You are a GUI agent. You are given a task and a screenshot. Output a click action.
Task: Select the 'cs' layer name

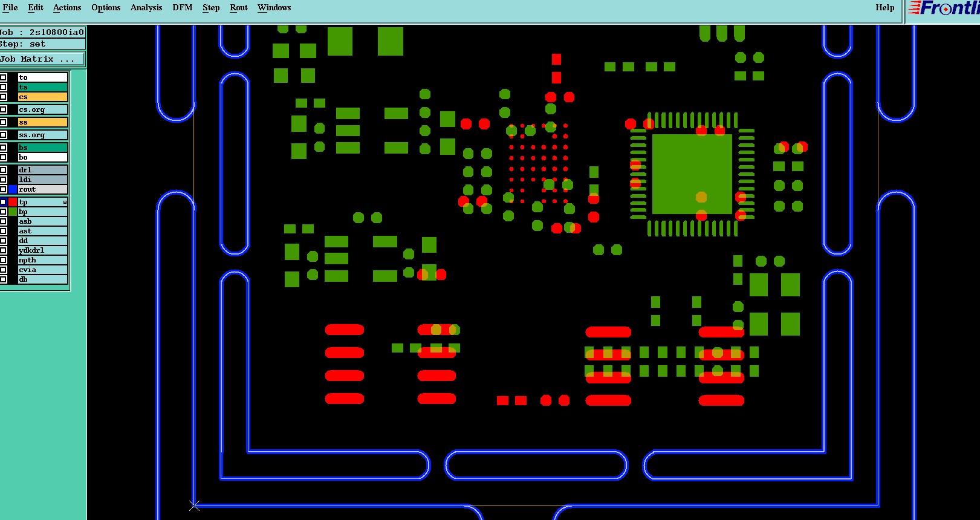click(x=42, y=97)
